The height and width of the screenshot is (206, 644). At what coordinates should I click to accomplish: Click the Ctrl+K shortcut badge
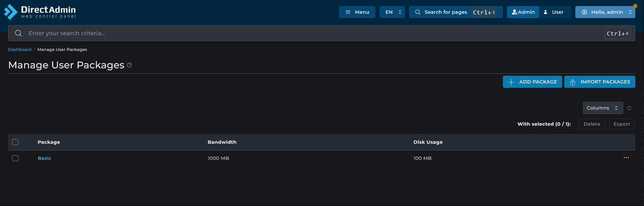click(x=617, y=33)
